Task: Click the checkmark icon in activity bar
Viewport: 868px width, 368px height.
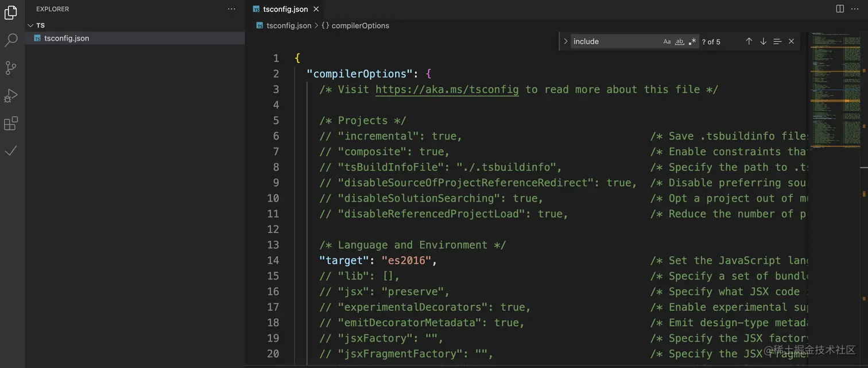Action: point(11,150)
